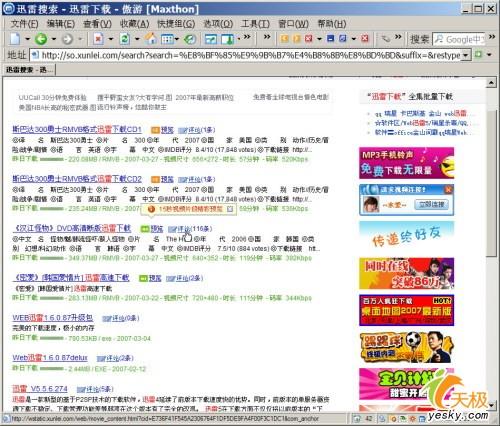Click green preview icon for 《汉江怪物》
Viewport: 500px width, 426px height.
[144, 229]
